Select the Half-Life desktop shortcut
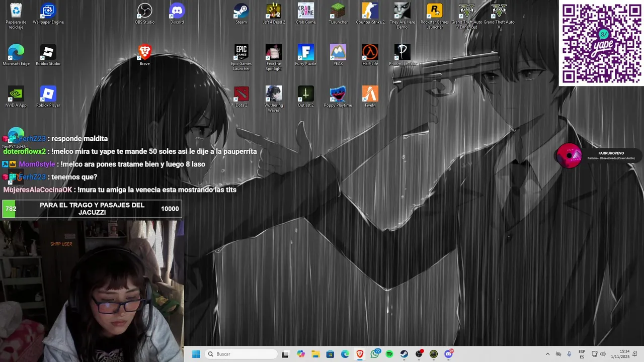Image resolution: width=644 pixels, height=362 pixels. 370,55
